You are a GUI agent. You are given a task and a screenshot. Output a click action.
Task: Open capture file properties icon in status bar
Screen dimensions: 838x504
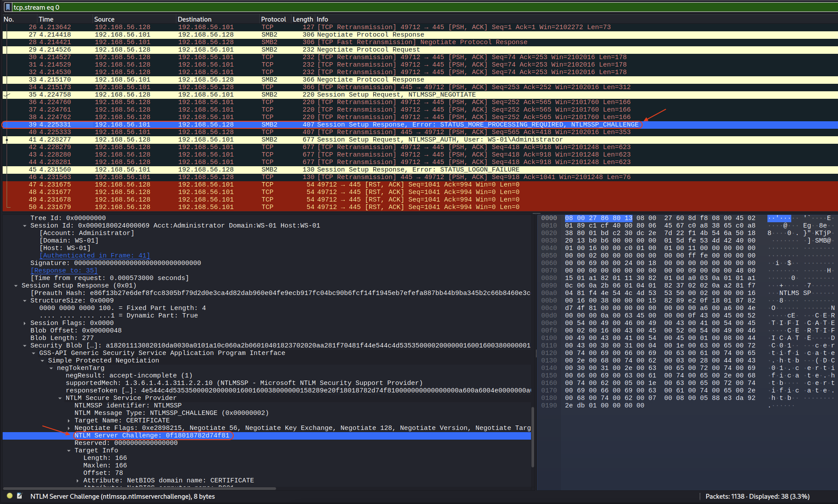pos(19,496)
